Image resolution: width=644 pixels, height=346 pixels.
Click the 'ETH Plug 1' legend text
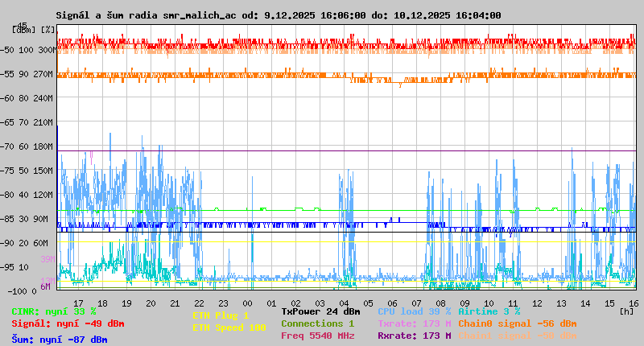[221, 316]
